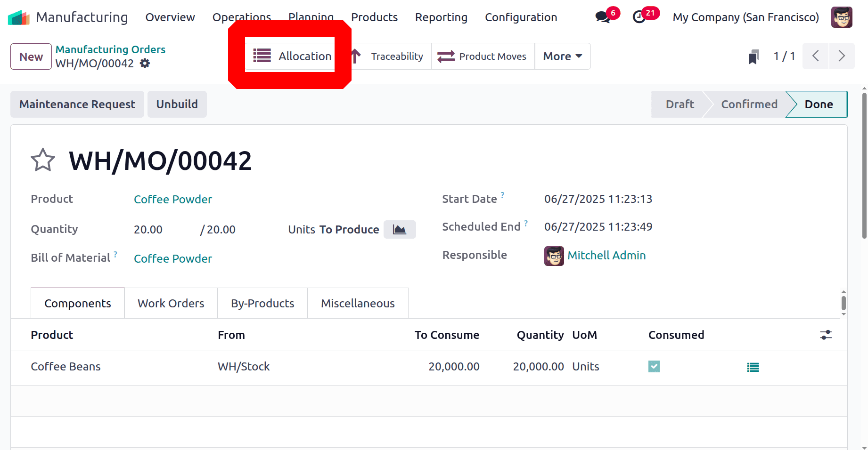The height and width of the screenshot is (450, 868).
Task: Expand the More dropdown
Action: coord(563,56)
